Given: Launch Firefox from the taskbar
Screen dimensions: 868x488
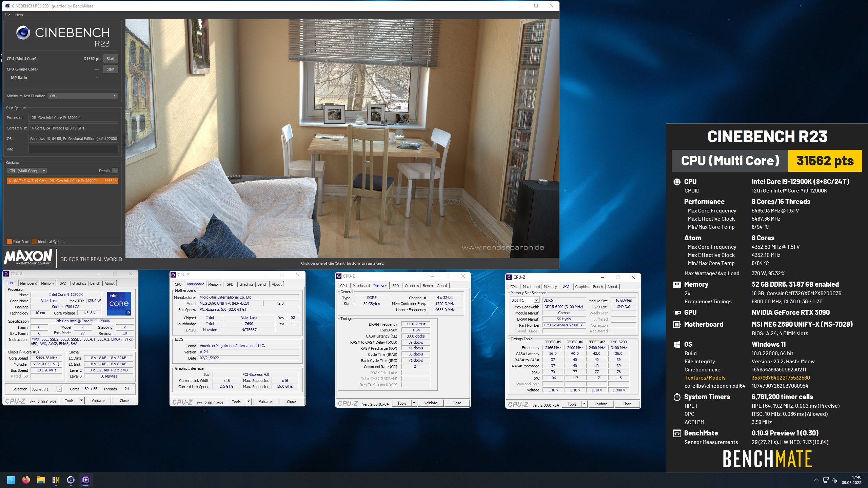Looking at the screenshot, I should tap(26, 480).
